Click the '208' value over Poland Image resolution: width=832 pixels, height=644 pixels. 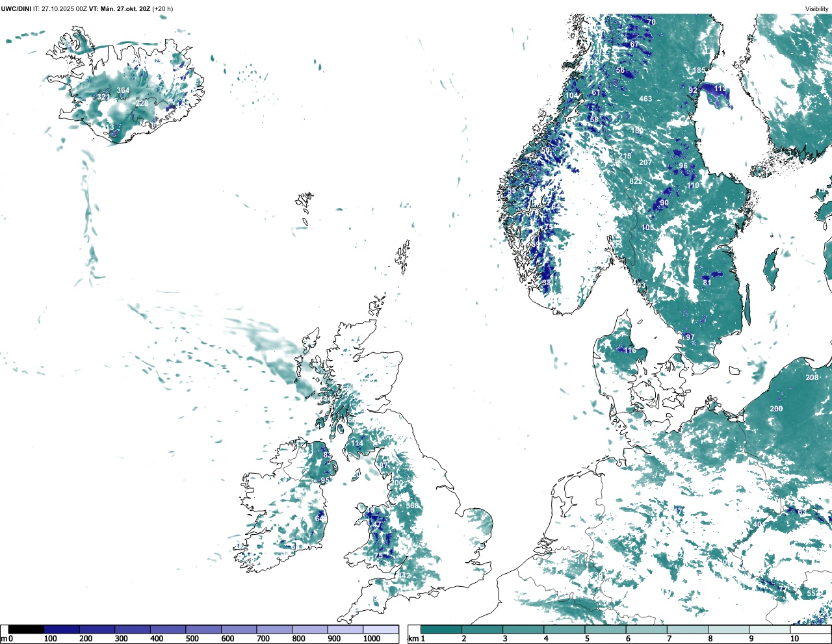click(x=812, y=378)
